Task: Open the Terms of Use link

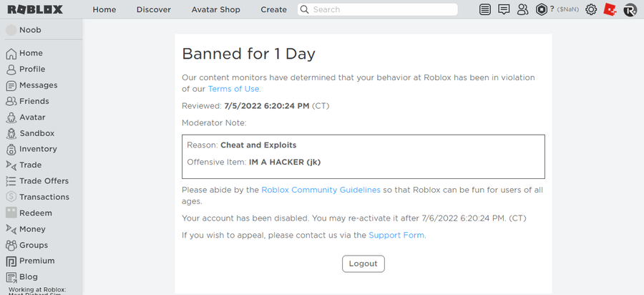Action: pyautogui.click(x=233, y=89)
